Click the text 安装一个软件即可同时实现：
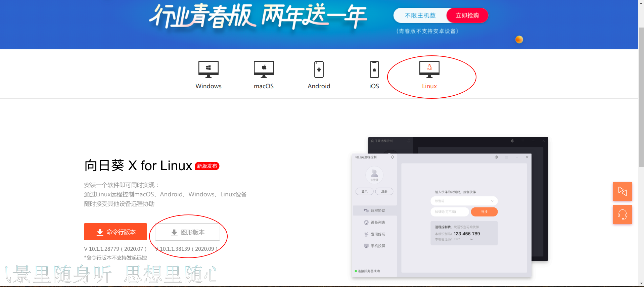 [122, 185]
